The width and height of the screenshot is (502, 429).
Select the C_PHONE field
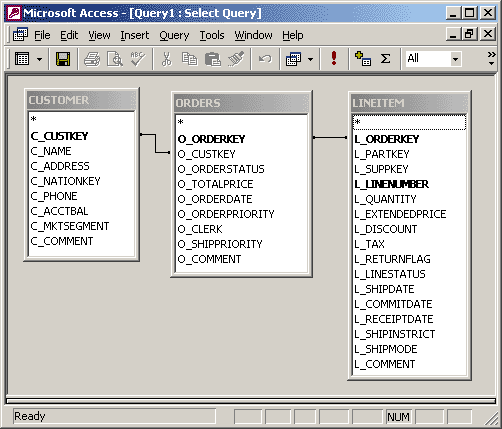[x=82, y=196]
